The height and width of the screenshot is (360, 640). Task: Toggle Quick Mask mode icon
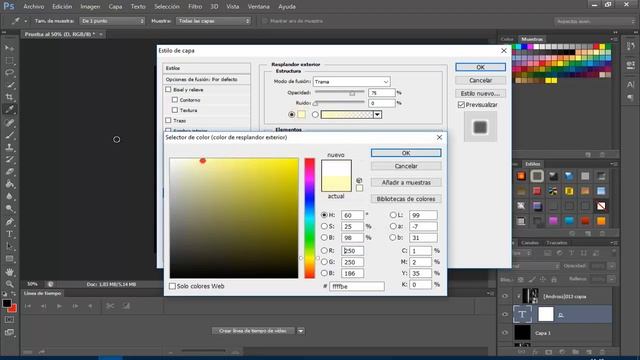(9, 320)
